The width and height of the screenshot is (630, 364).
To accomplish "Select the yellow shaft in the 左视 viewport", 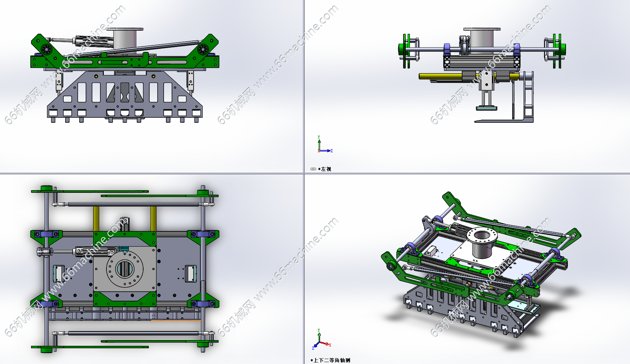I will (439, 76).
